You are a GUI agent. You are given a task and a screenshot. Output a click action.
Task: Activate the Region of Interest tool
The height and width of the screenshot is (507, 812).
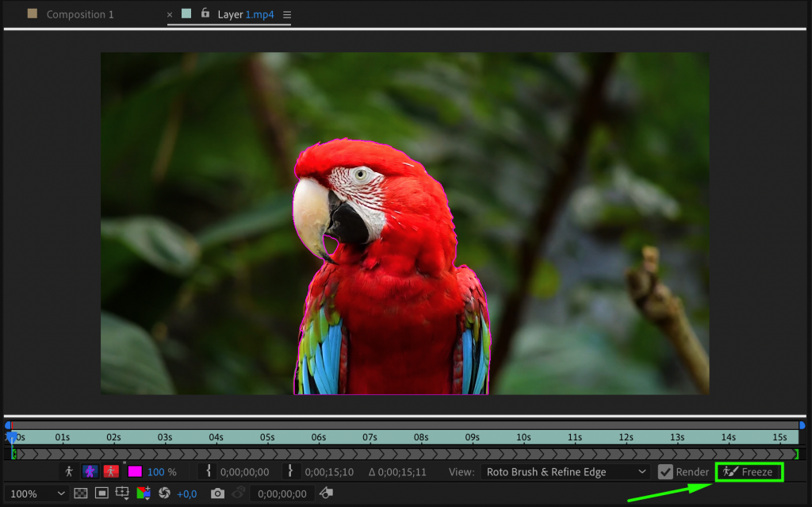(x=121, y=493)
